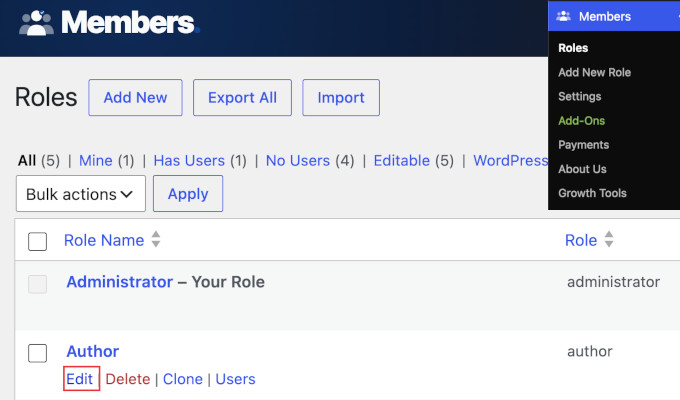
Task: Filter roles by No Users (4)
Action: 310,161
